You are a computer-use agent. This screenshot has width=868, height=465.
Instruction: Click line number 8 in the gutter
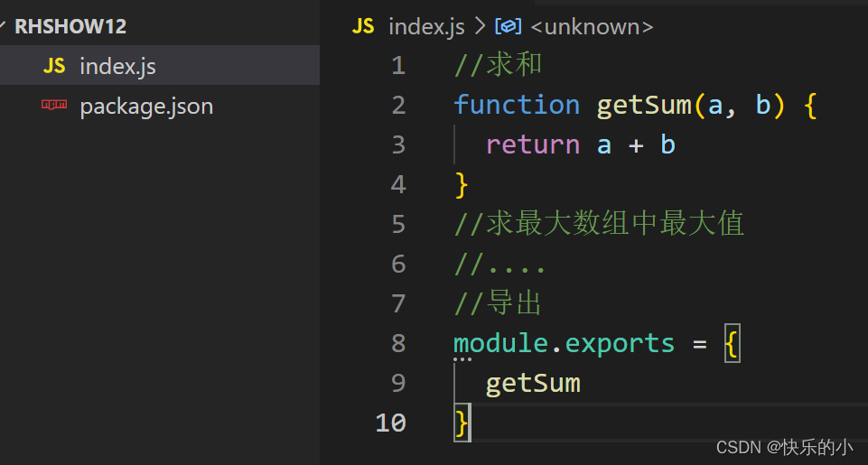pyautogui.click(x=398, y=343)
